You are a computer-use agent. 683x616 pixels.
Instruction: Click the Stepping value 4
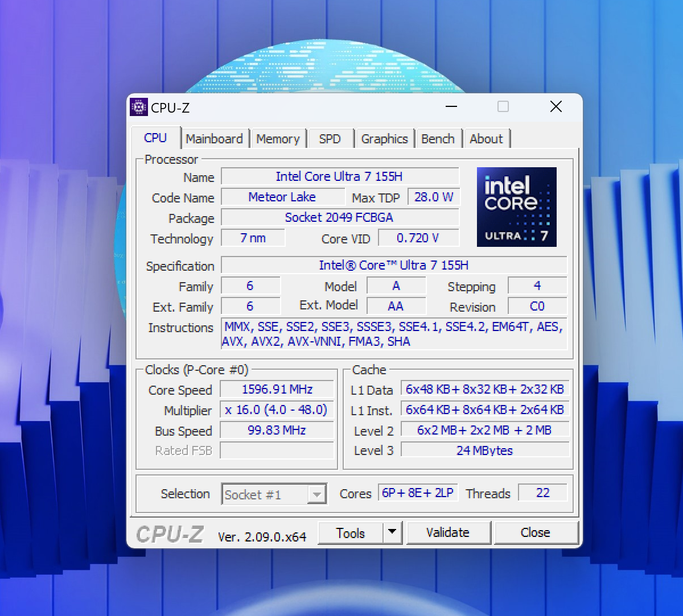pyautogui.click(x=537, y=286)
